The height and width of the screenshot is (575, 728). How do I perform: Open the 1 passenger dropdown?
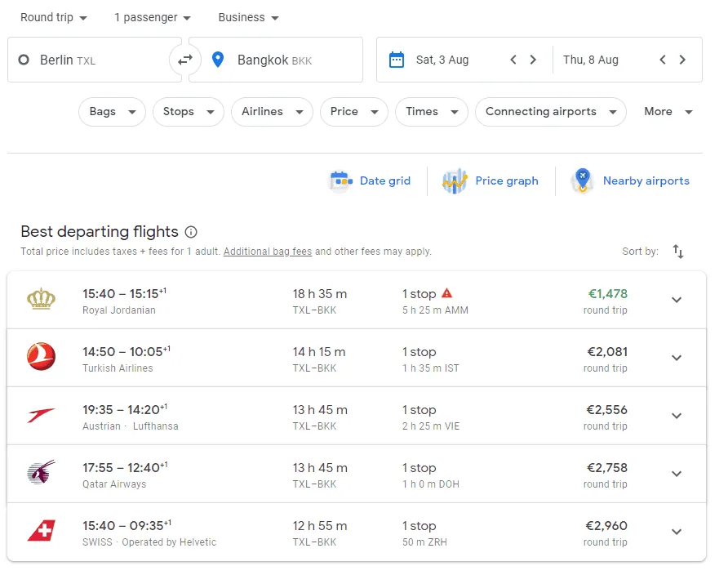pos(153,17)
